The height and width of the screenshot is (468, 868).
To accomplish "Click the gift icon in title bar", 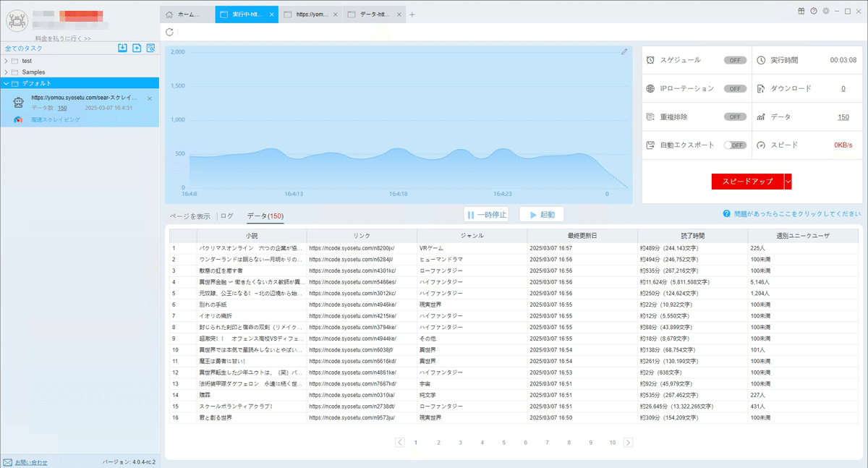I will pyautogui.click(x=801, y=12).
